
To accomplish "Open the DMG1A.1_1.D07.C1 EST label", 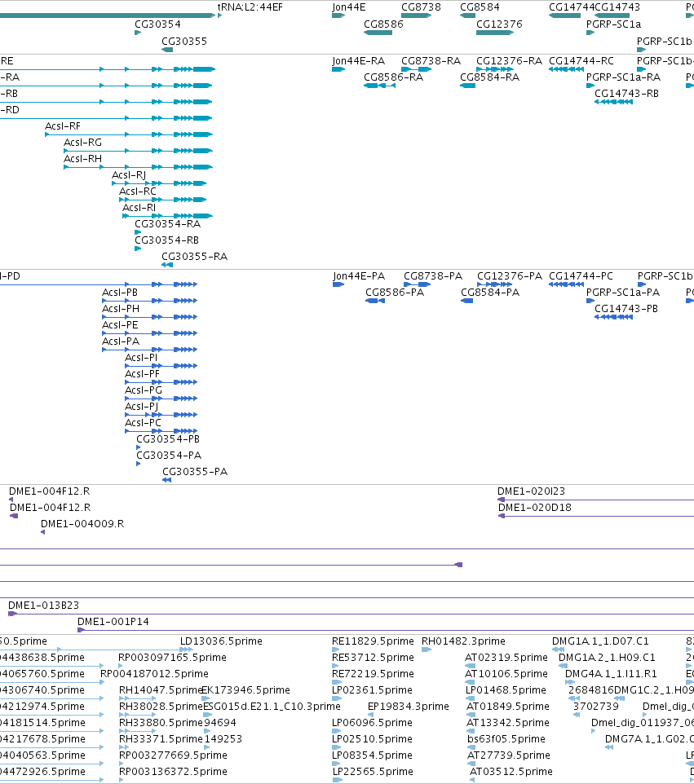I will tap(600, 641).
